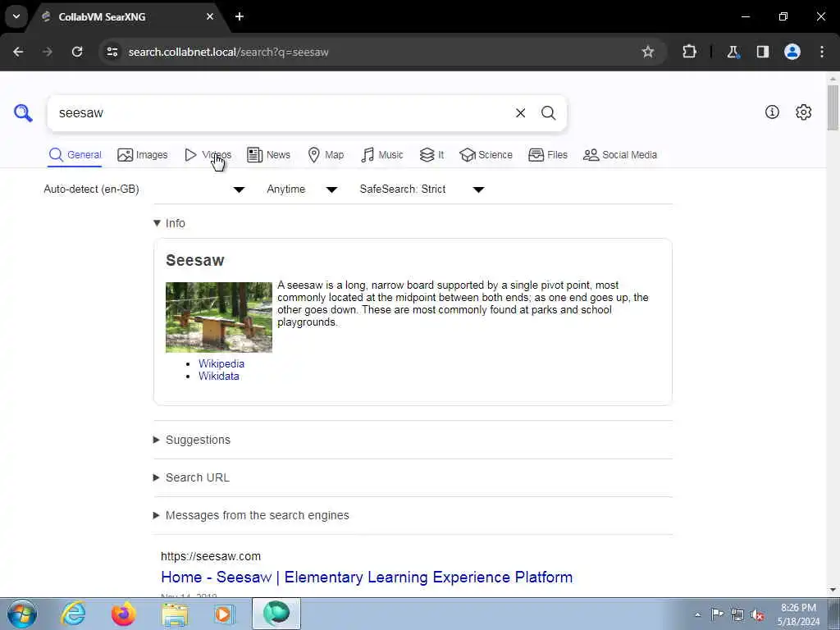Close the CollabVM SearXNG tab
The image size is (840, 630).
(x=210, y=16)
